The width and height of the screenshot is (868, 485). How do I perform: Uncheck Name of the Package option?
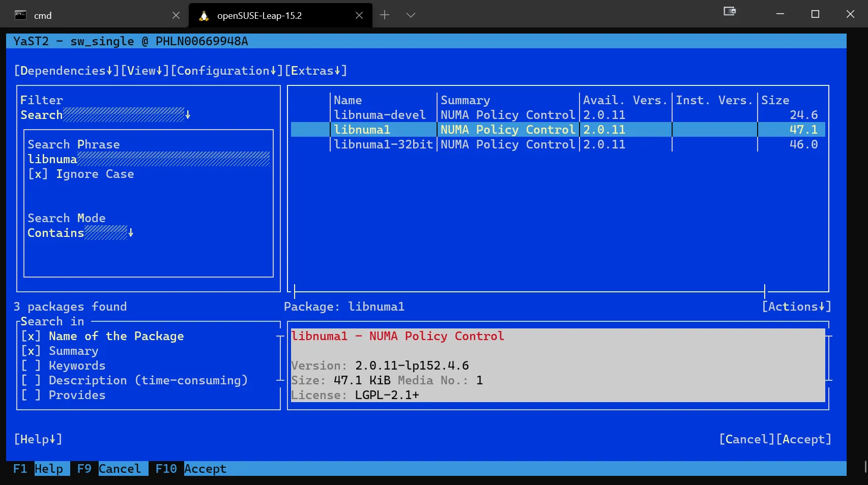(x=31, y=336)
